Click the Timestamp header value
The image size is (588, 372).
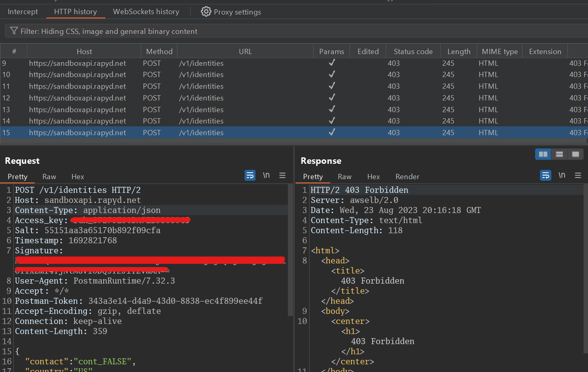[92, 240]
